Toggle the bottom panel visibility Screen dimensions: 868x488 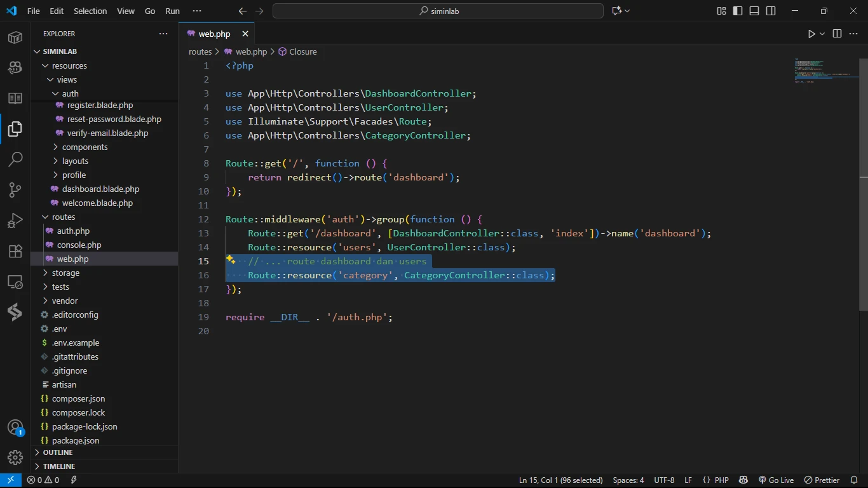754,11
